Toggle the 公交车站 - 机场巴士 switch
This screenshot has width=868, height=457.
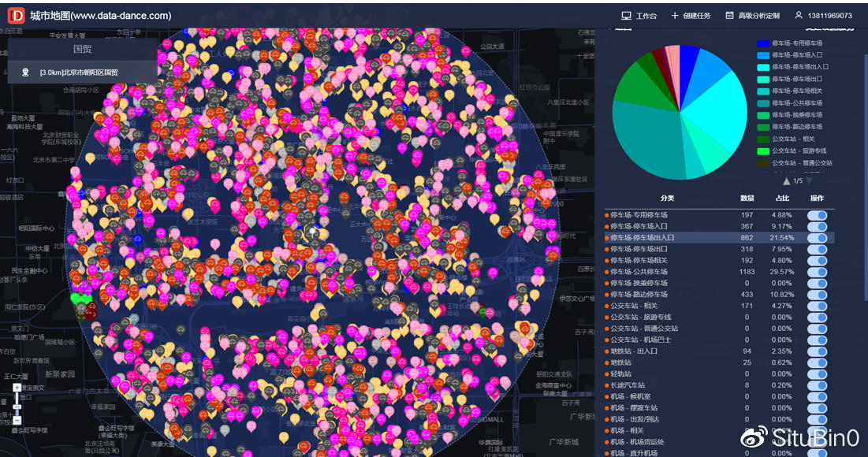point(817,340)
